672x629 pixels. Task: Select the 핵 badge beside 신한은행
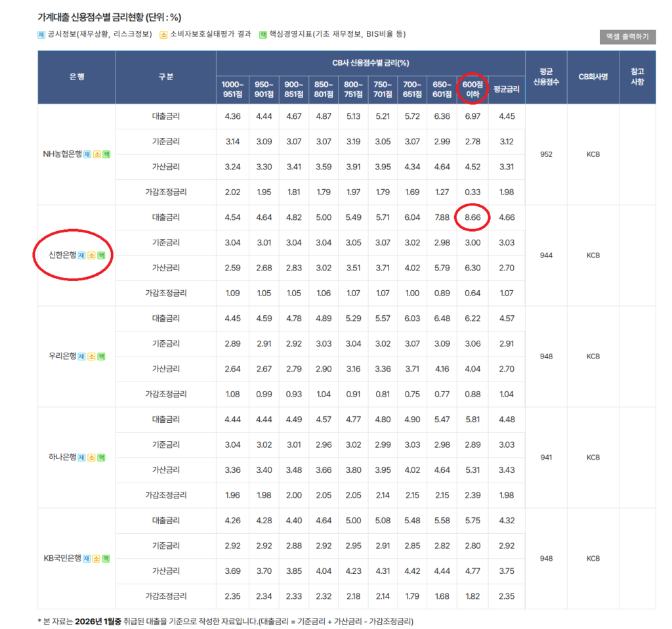pos(102,255)
